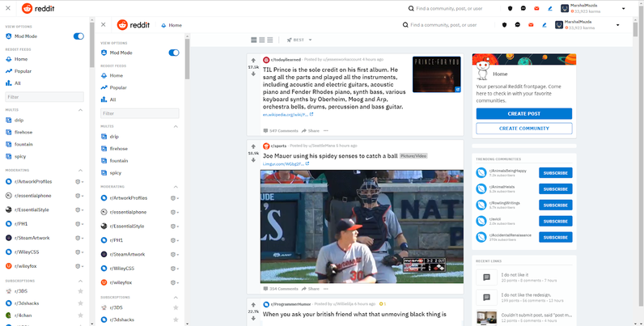This screenshot has width=644, height=326.
Task: Click the CREATE POST button
Action: (x=524, y=114)
